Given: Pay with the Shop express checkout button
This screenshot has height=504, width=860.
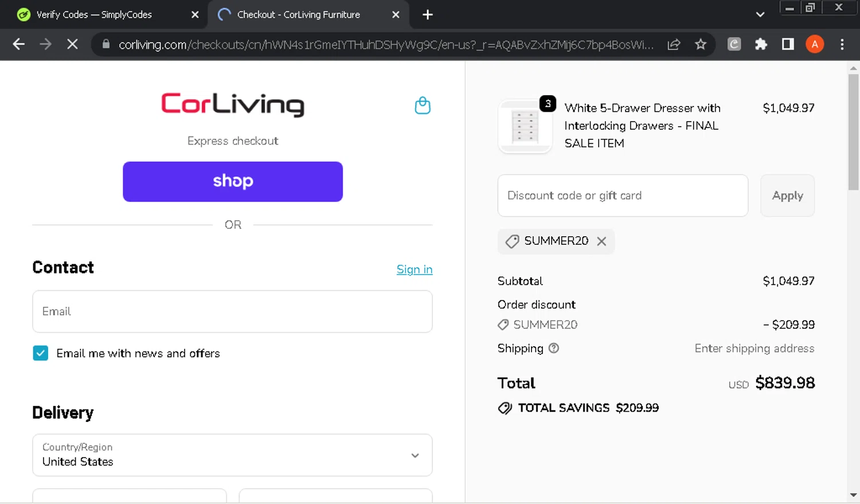Looking at the screenshot, I should 233,182.
